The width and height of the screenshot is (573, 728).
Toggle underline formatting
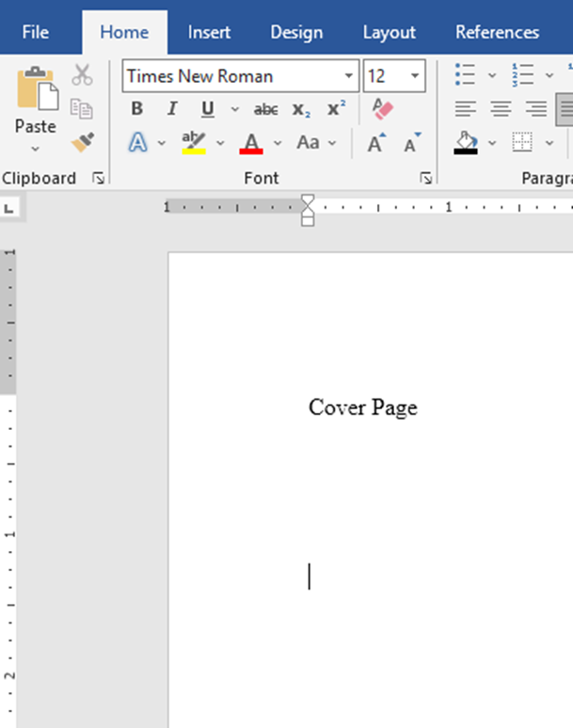(x=208, y=109)
